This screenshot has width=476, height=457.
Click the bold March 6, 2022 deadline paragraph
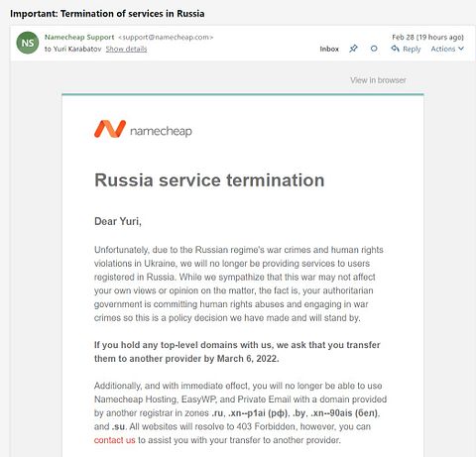tap(237, 352)
